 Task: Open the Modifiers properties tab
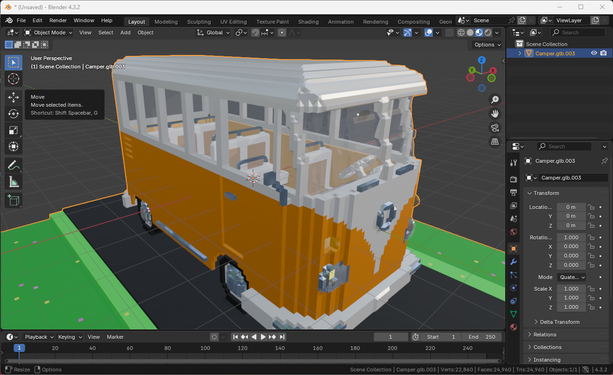tap(514, 262)
